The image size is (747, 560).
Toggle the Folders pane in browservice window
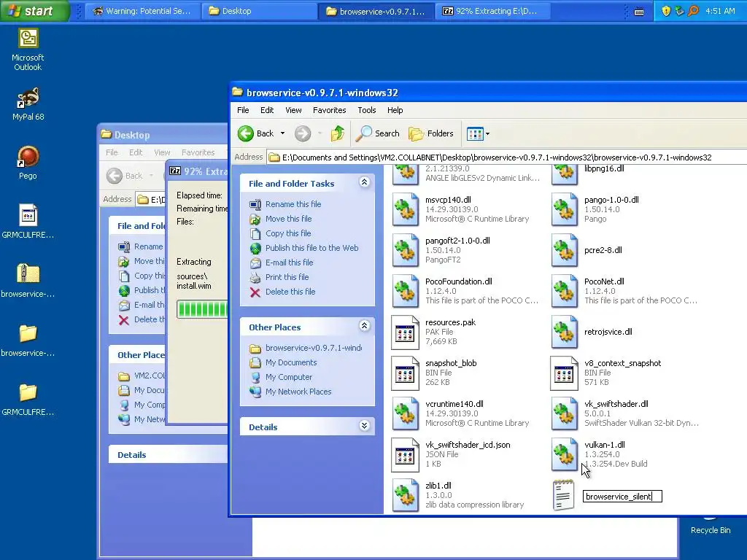pyautogui.click(x=430, y=134)
